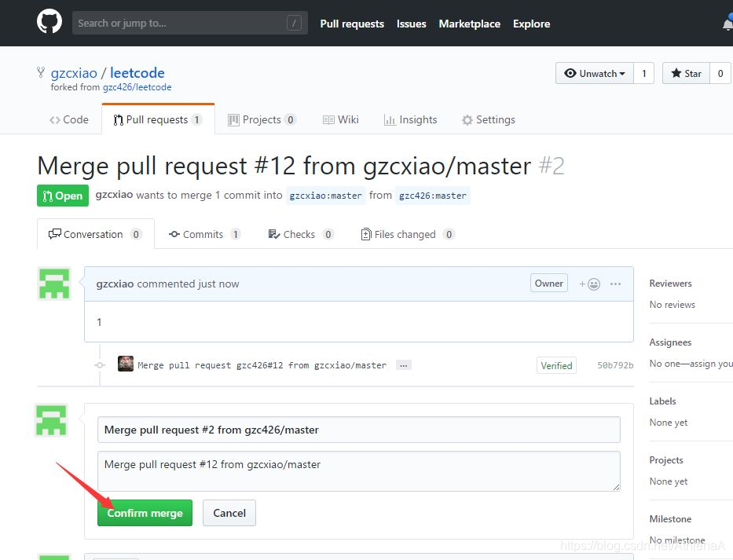Open the Reviewers sidebar section

tap(670, 284)
